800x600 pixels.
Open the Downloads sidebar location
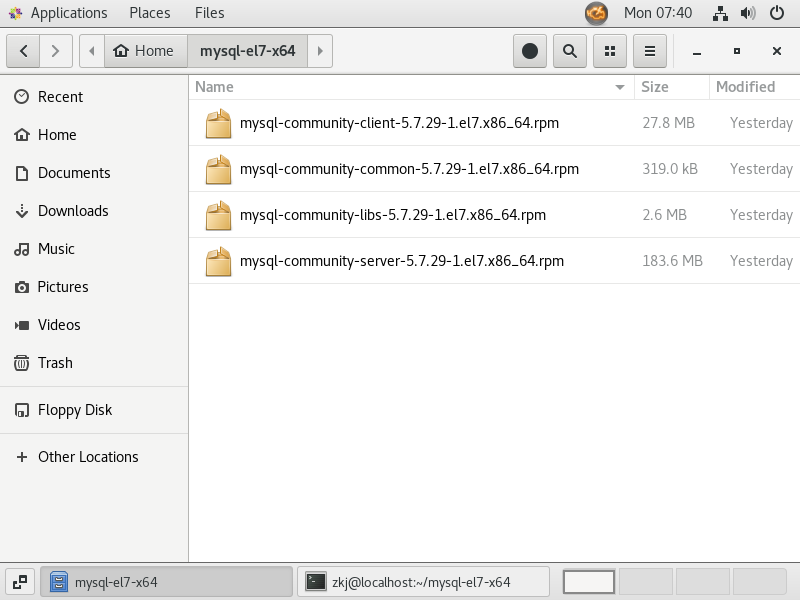point(94,211)
